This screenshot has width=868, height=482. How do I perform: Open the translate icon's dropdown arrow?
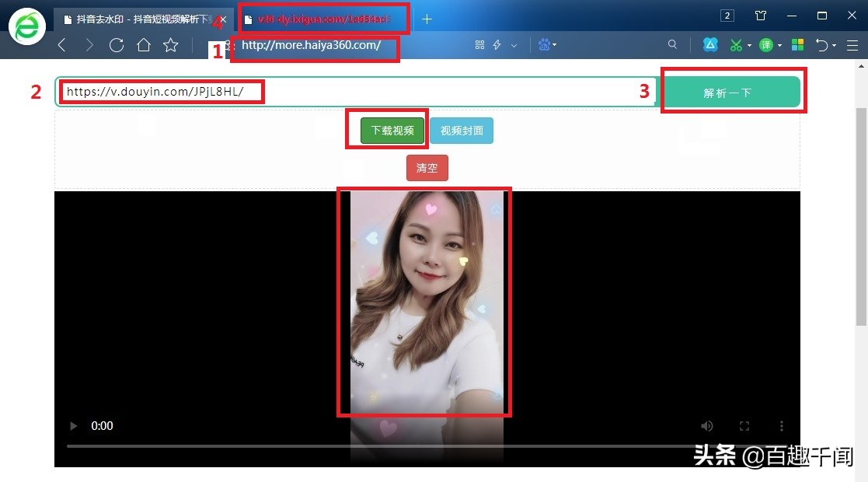(x=778, y=44)
